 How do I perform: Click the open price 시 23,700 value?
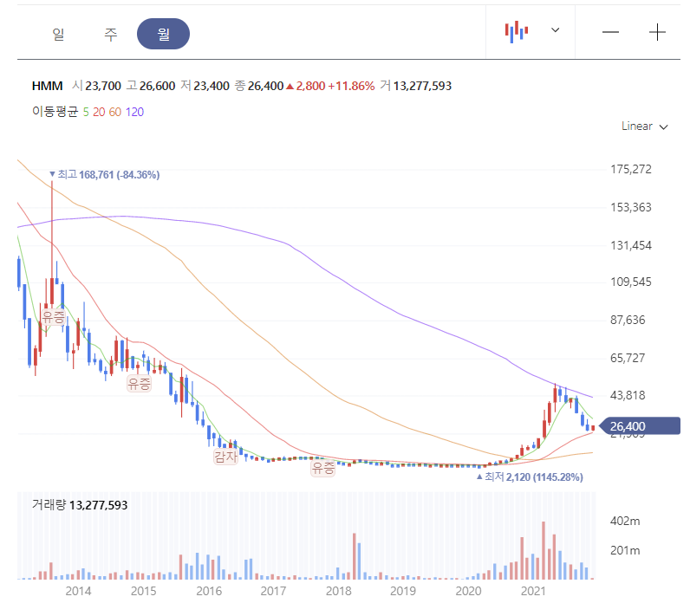(x=97, y=86)
